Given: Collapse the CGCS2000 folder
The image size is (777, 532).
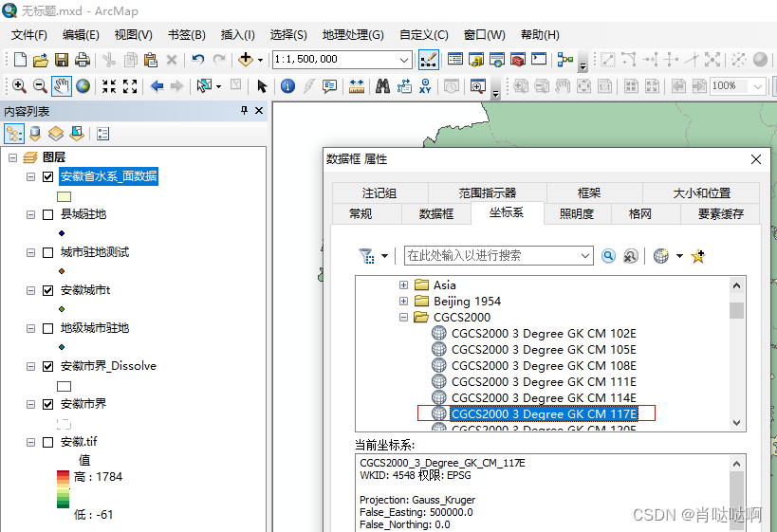Looking at the screenshot, I should pyautogui.click(x=403, y=317).
